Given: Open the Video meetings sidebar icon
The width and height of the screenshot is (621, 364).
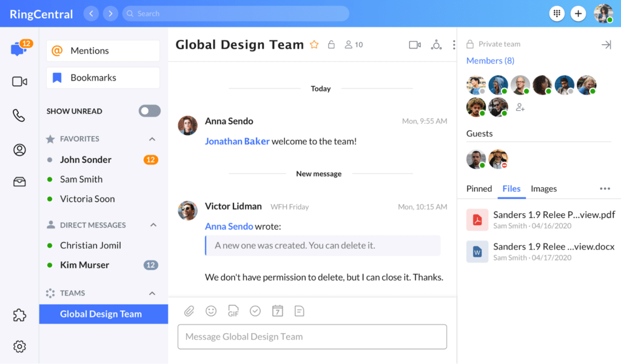Looking at the screenshot, I should [19, 81].
